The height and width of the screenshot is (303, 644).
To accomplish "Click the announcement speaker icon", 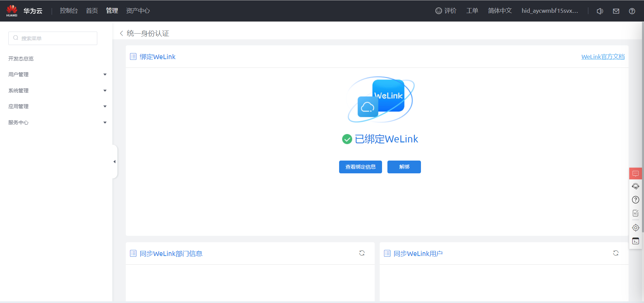I will [600, 11].
